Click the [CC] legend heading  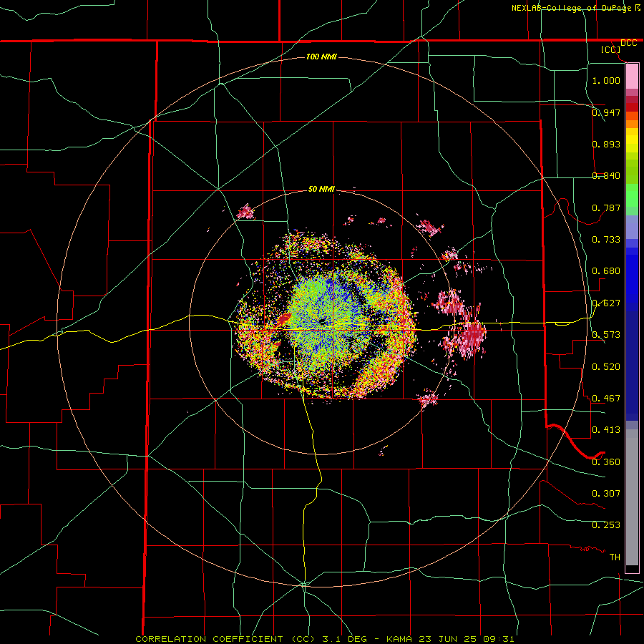click(610, 49)
